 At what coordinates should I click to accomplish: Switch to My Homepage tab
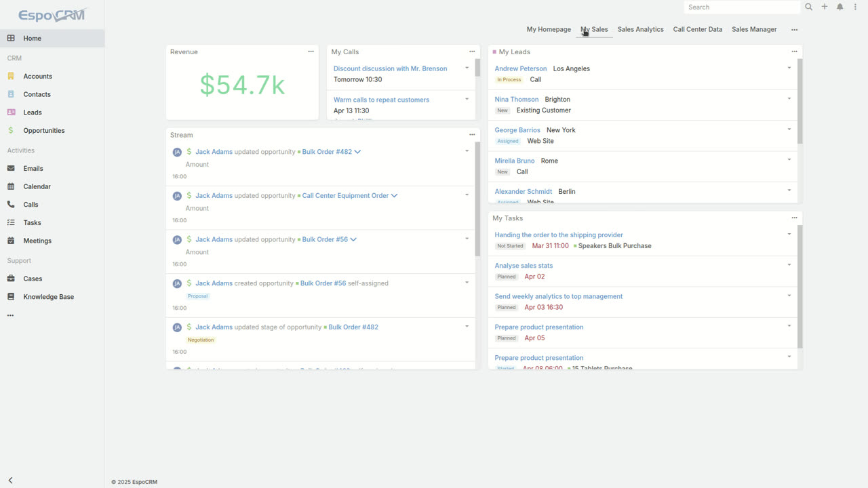[549, 30]
